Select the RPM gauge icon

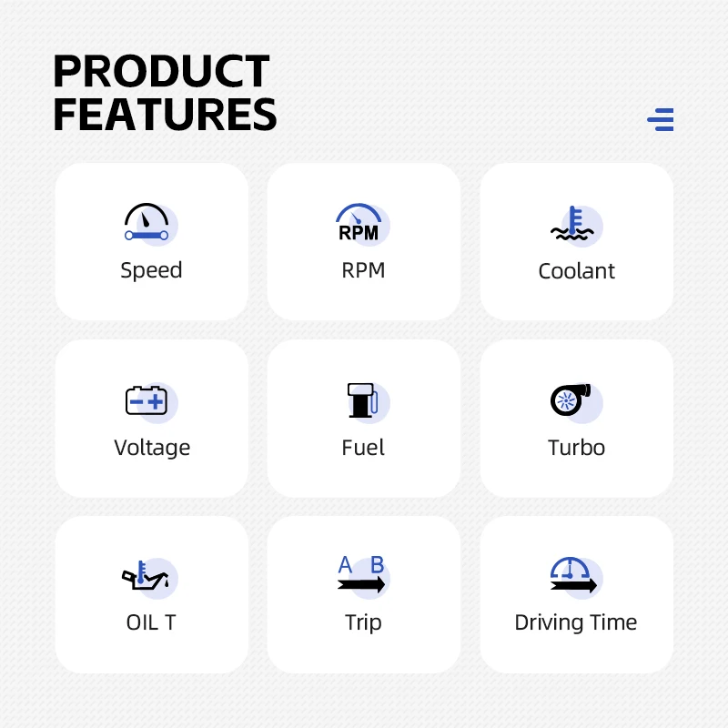[x=362, y=224]
